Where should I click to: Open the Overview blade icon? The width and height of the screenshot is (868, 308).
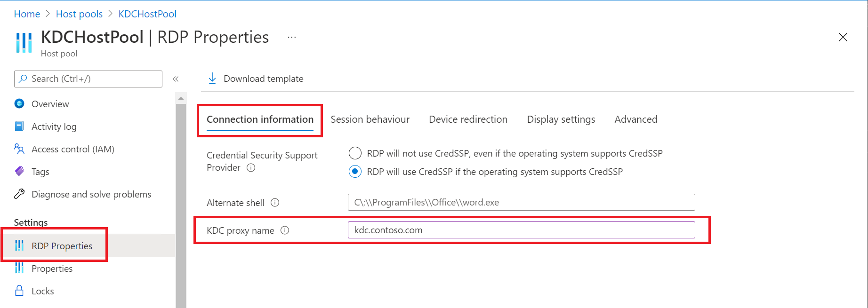pyautogui.click(x=19, y=103)
